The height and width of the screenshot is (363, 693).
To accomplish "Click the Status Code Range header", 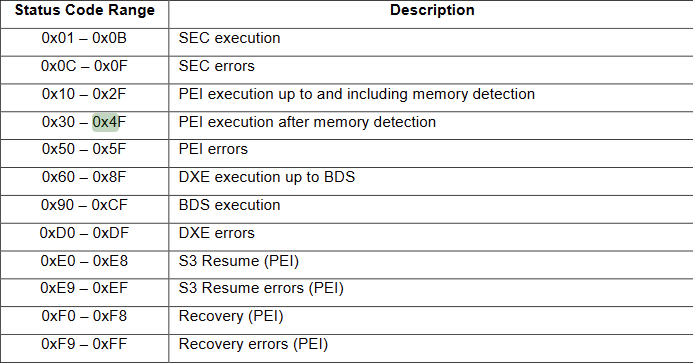I will coord(85,10).
